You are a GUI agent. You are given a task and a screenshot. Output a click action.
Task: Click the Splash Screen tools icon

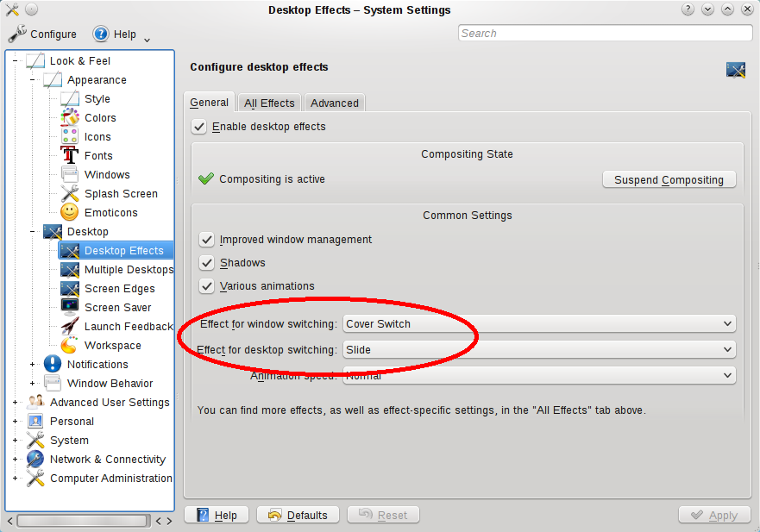70,193
